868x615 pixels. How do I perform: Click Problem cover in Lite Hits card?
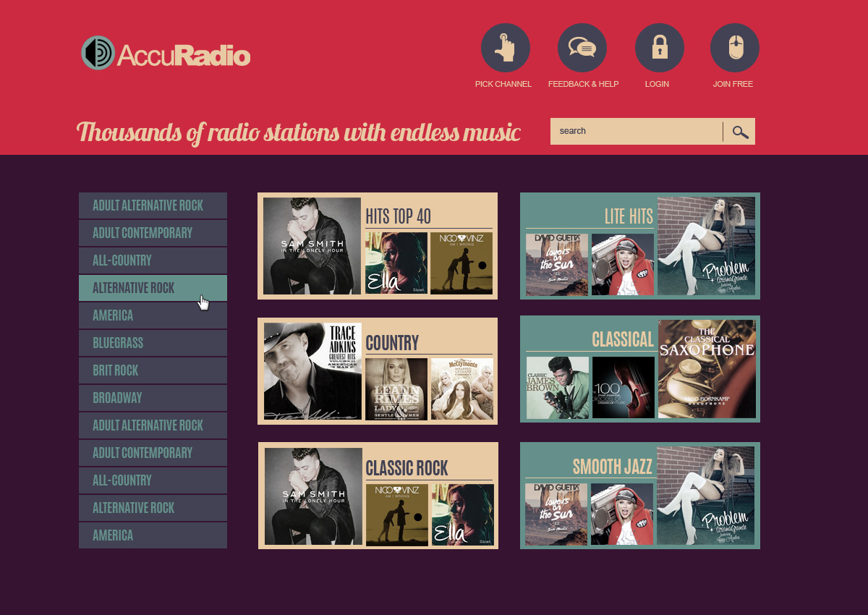(x=707, y=246)
